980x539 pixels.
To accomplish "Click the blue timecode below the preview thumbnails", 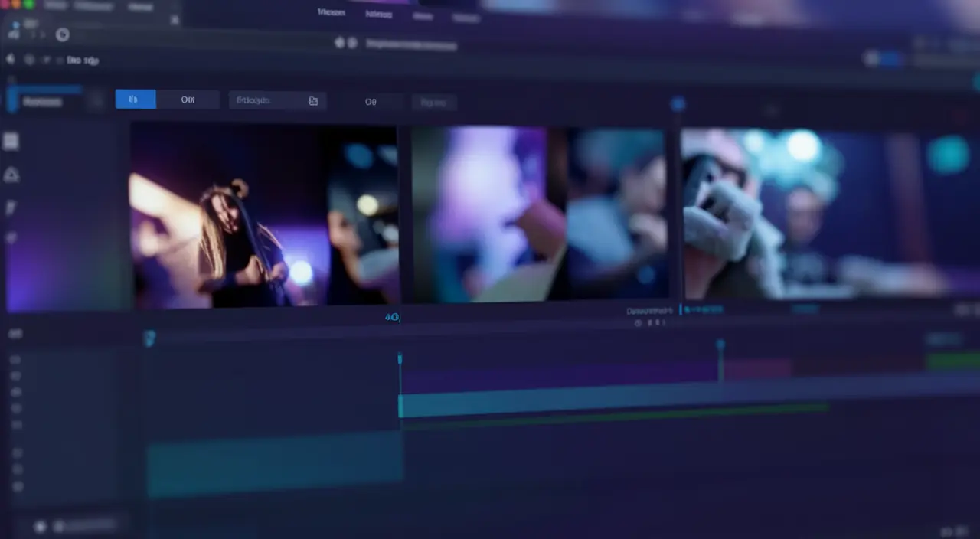I will 393,317.
